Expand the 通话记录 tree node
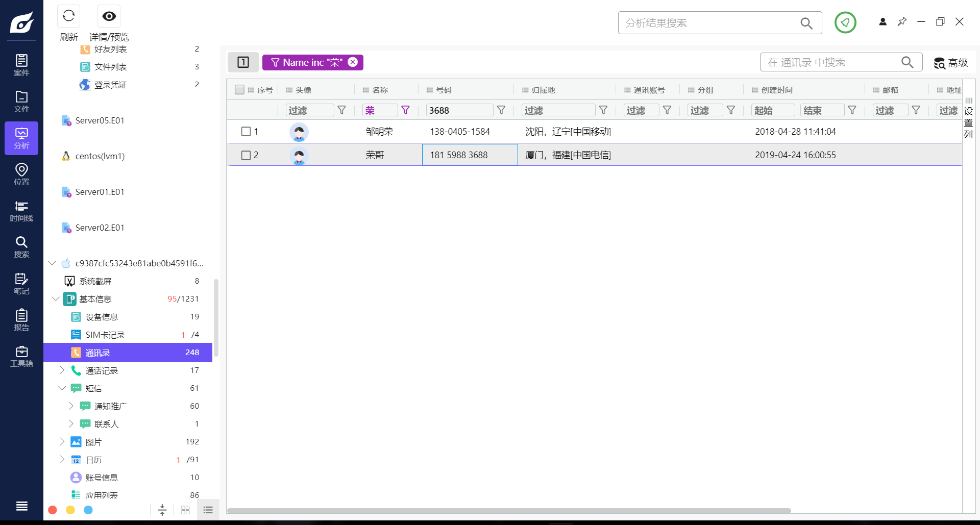Screen dimensions: 980x525 coord(62,370)
